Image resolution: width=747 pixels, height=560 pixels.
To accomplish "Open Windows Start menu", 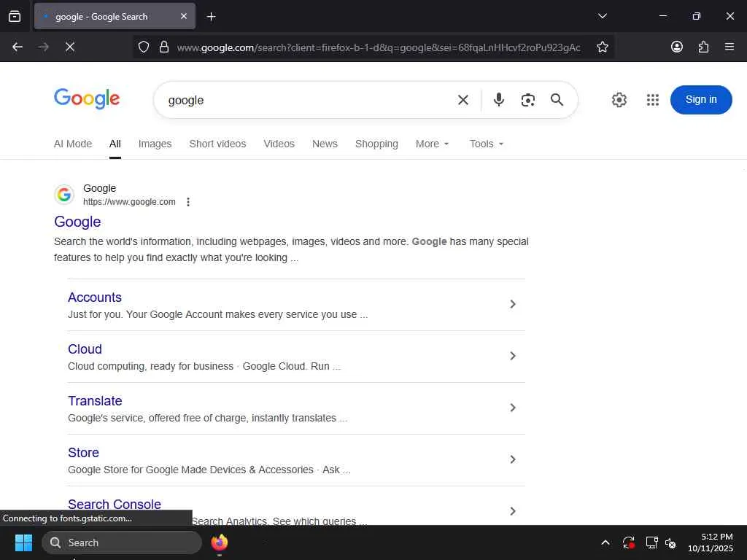I will (23, 542).
